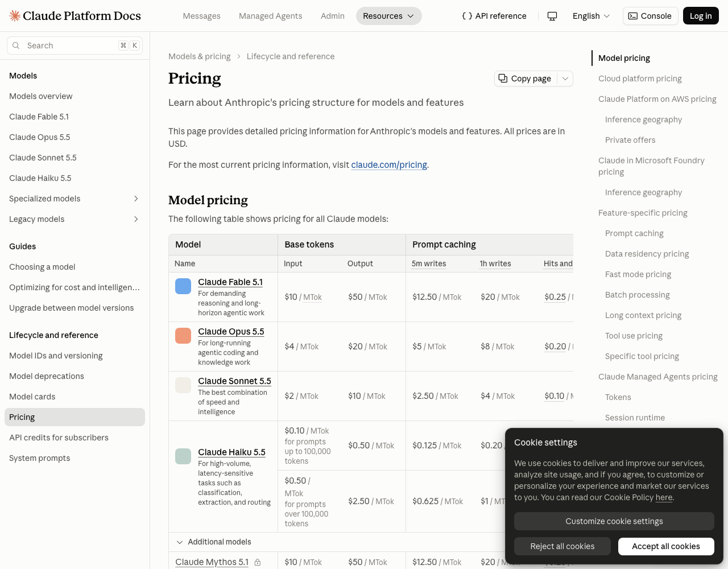The image size is (728, 569).
Task: Jump to Fast mode pricing
Action: pos(638,274)
